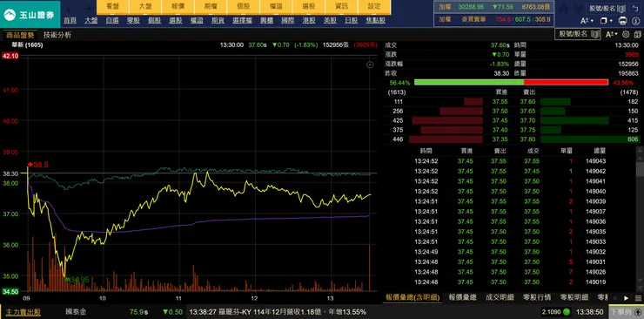Expand the 下單列 order bar

pyautogui.click(x=626, y=312)
